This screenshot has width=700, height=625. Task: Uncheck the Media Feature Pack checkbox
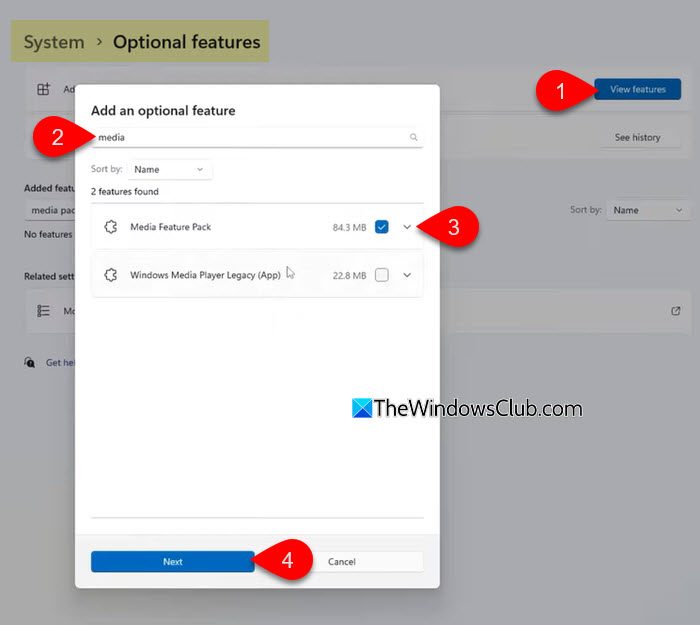pos(382,227)
